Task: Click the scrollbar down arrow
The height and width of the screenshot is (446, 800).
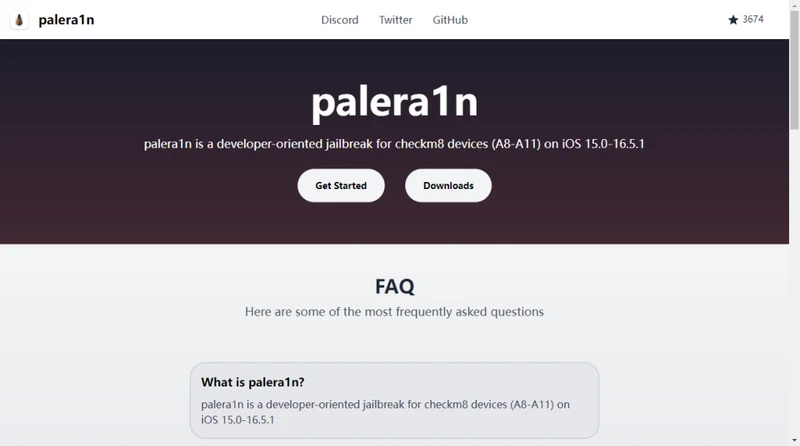Action: [794, 441]
